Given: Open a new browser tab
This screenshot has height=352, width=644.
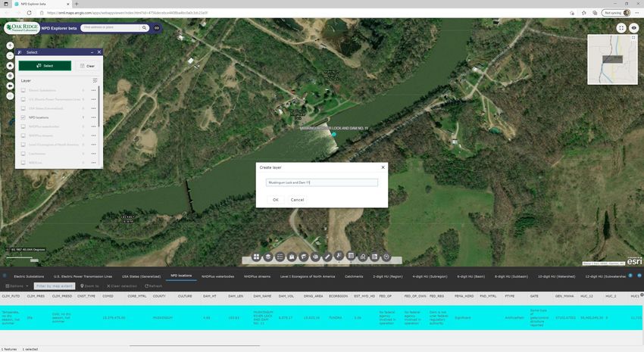Looking at the screenshot, I should click(x=77, y=4).
